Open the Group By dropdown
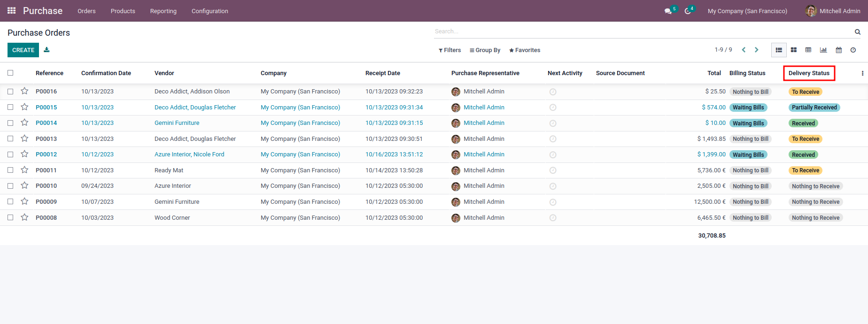Screen dimensions: 868x324 485,50
